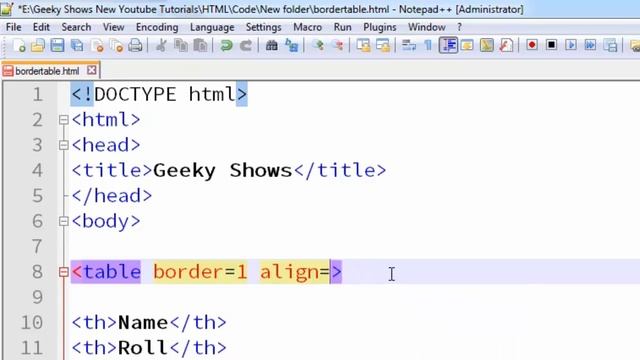
Task: Open the Search menu
Action: pyautogui.click(x=76, y=27)
